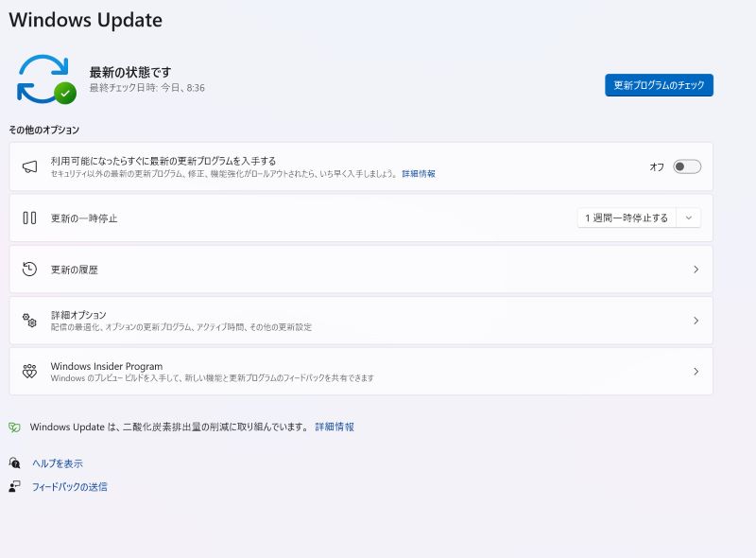This screenshot has width=756, height=558.
Task: Open the ヘルプを表示 link
Action: [58, 463]
